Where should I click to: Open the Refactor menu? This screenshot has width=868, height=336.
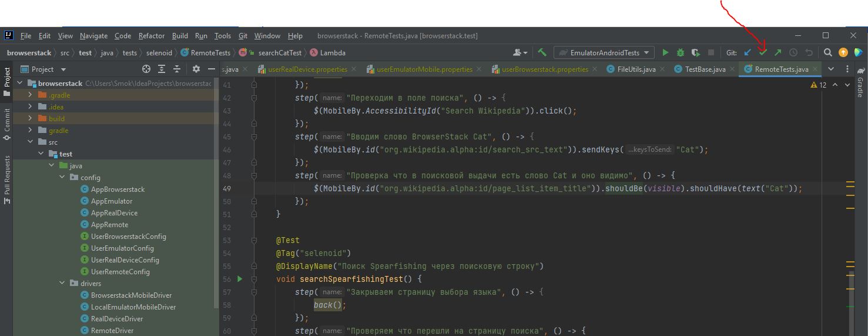pyautogui.click(x=152, y=36)
